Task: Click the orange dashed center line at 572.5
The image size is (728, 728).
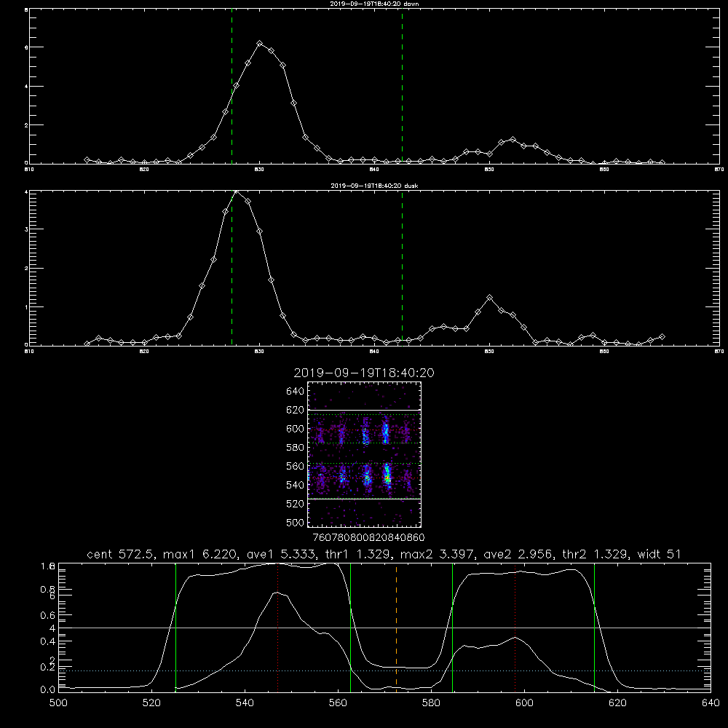Action: 396,627
